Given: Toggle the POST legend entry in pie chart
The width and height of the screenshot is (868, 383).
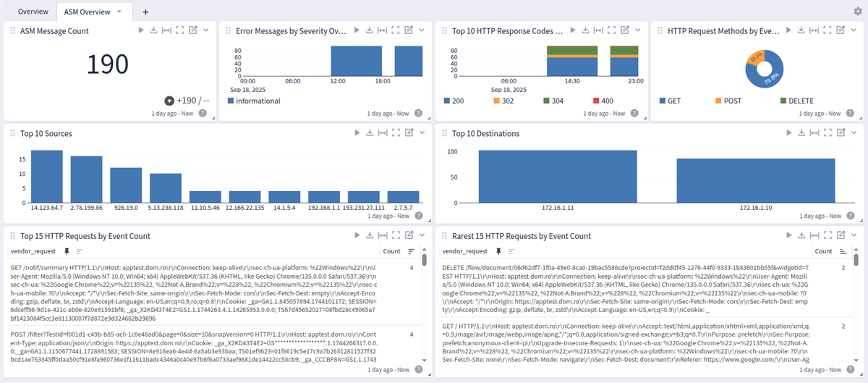Looking at the screenshot, I should 734,101.
